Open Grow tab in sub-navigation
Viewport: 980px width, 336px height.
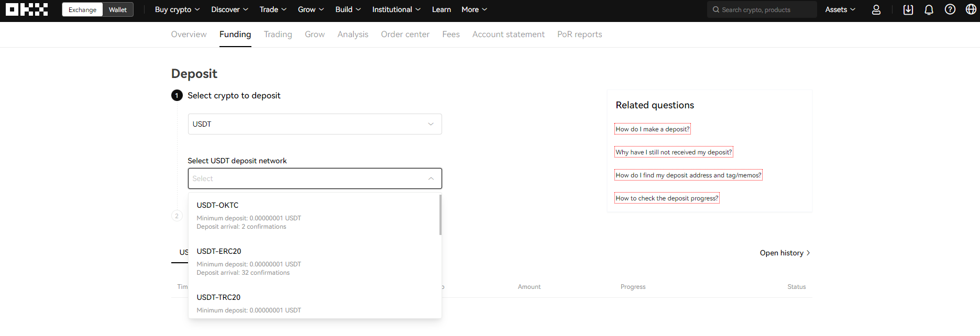point(315,35)
